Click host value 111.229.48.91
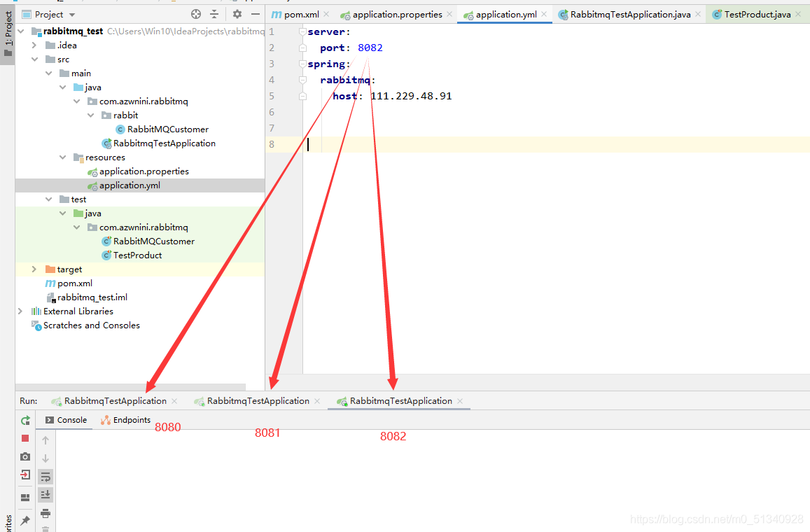Image resolution: width=810 pixels, height=532 pixels. coord(411,96)
